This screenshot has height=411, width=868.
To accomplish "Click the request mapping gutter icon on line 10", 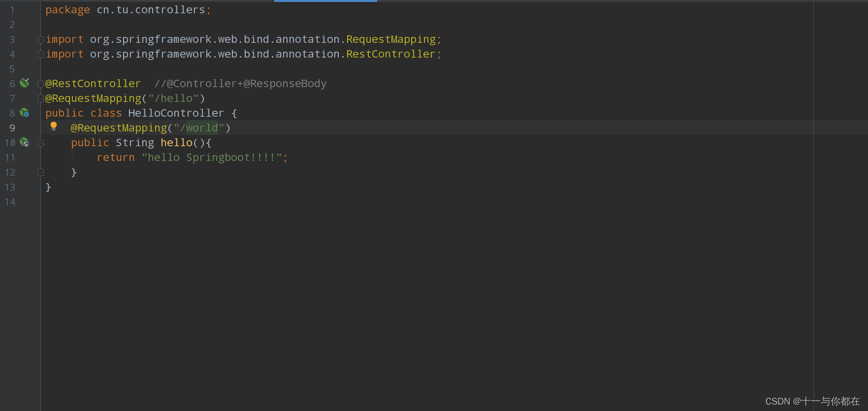I will coord(25,142).
